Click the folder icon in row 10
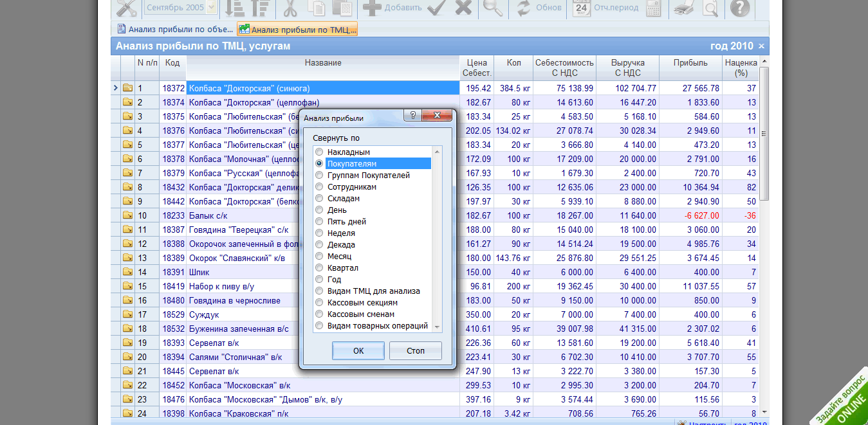The height and width of the screenshot is (425, 868). click(x=127, y=215)
